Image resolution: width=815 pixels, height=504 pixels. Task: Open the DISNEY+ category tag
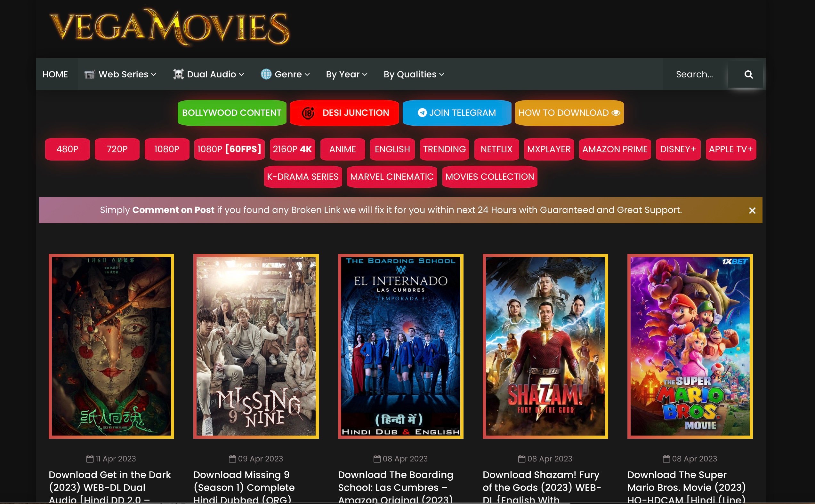coord(678,149)
